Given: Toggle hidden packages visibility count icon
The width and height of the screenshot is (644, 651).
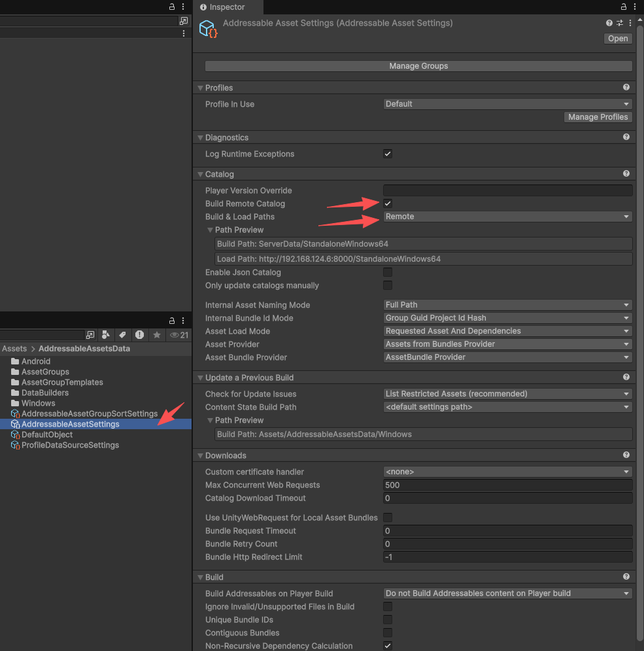Looking at the screenshot, I should (179, 334).
